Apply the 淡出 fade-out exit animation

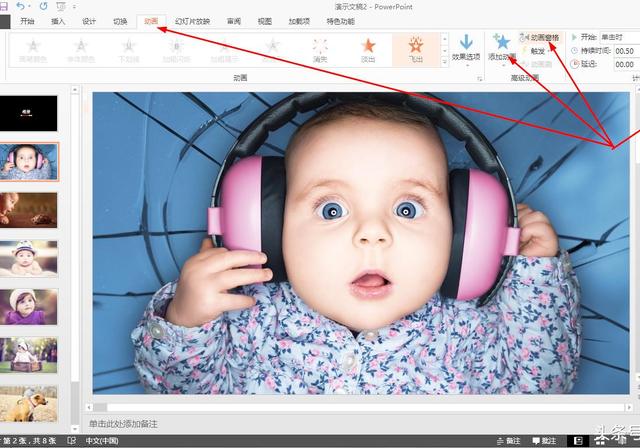point(368,51)
